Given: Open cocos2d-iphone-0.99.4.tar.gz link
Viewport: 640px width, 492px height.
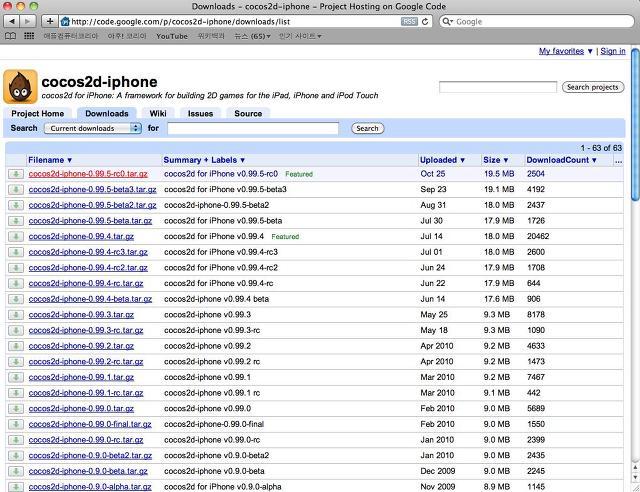Looking at the screenshot, I should pyautogui.click(x=81, y=236).
